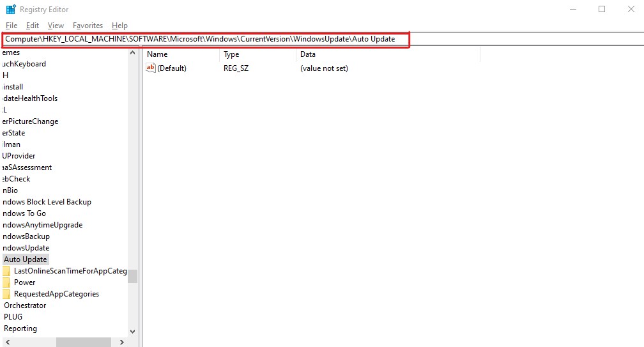Viewport: 644px width, 347px height.
Task: Select the uchKeyboard key
Action: [x=24, y=64]
